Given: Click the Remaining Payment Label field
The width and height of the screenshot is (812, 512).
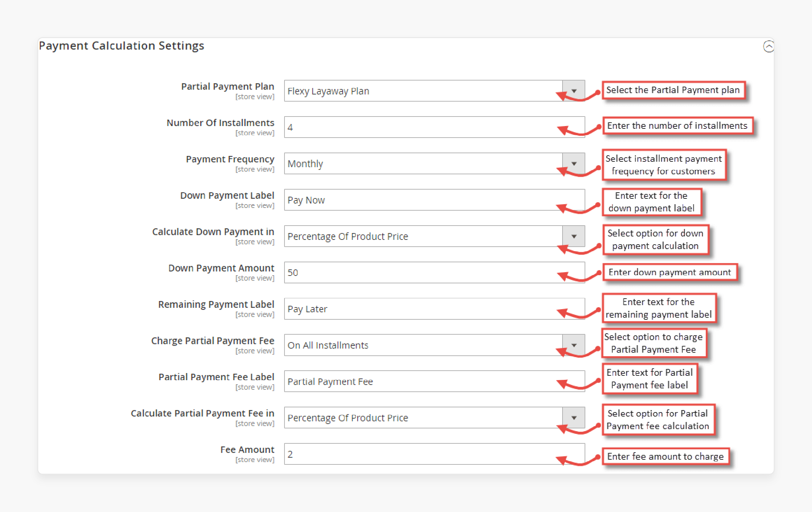Looking at the screenshot, I should pos(434,309).
